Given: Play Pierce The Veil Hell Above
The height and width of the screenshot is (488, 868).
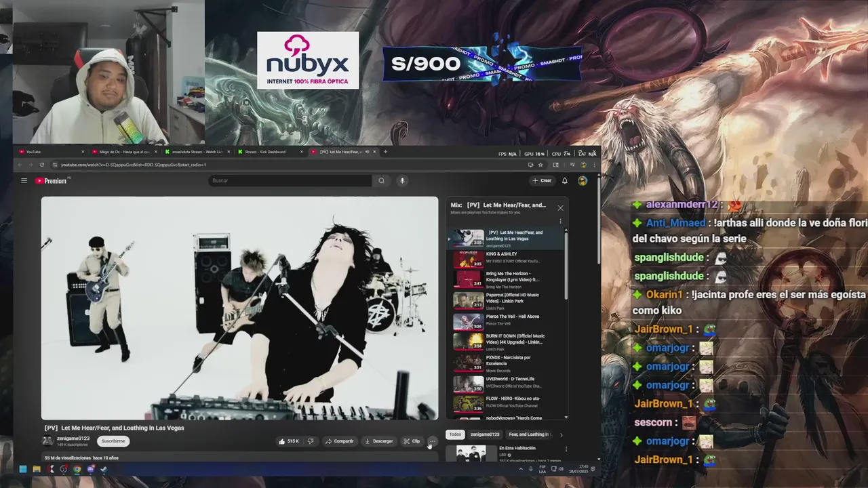Looking at the screenshot, I should click(505, 321).
